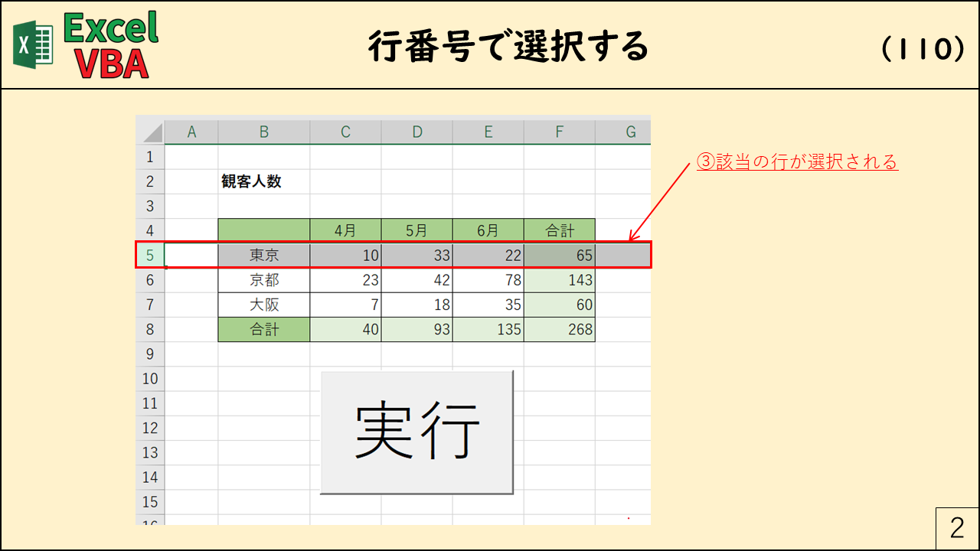Click the ③該当の行が選択される link text
Screen dimensions: 980x551
[x=796, y=162]
